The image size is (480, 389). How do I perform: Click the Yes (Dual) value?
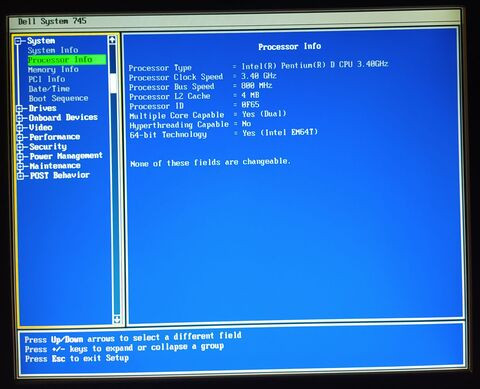click(x=264, y=114)
